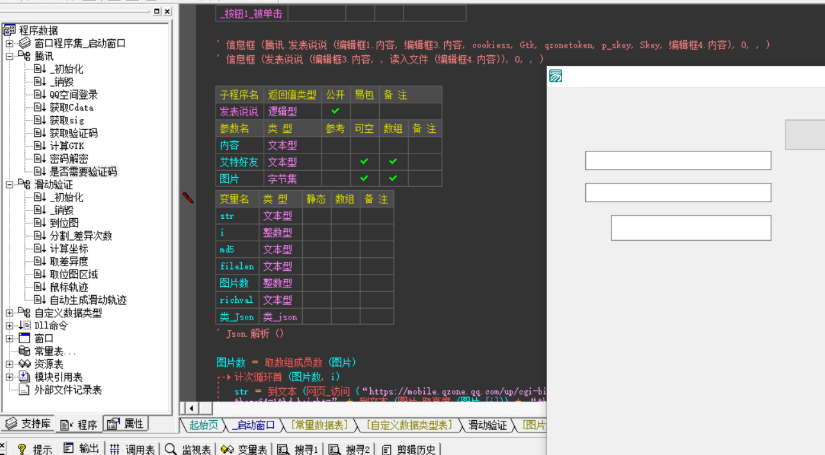This screenshot has width=825, height=455.
Task: Switch to the 起始页 editor tab
Action: [203, 425]
